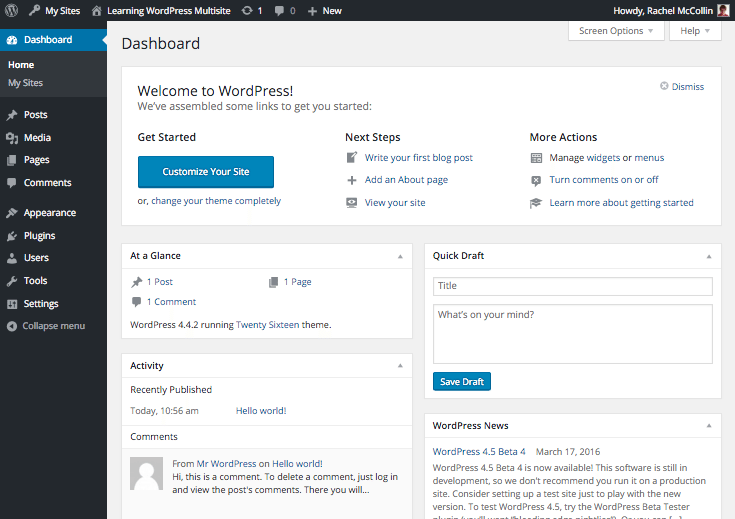The width and height of the screenshot is (735, 519).
Task: Collapse the Quick Draft panel
Action: (709, 256)
